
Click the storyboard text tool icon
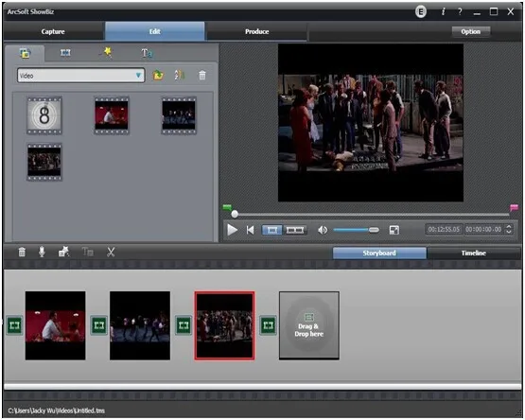click(x=88, y=252)
